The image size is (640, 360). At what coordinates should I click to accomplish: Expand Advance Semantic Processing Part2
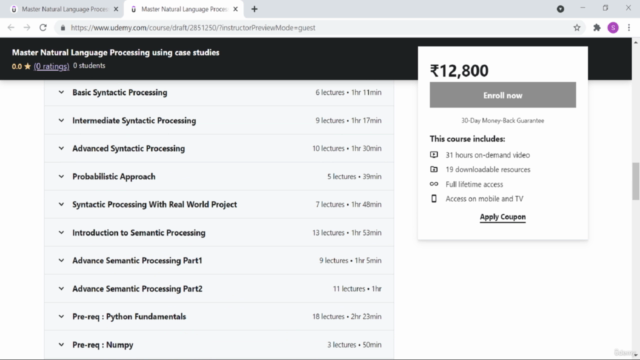click(x=219, y=289)
